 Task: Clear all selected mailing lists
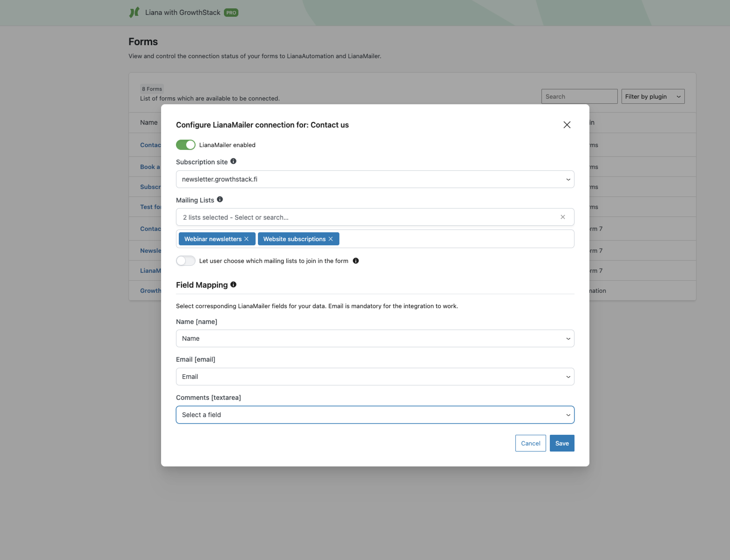[563, 217]
